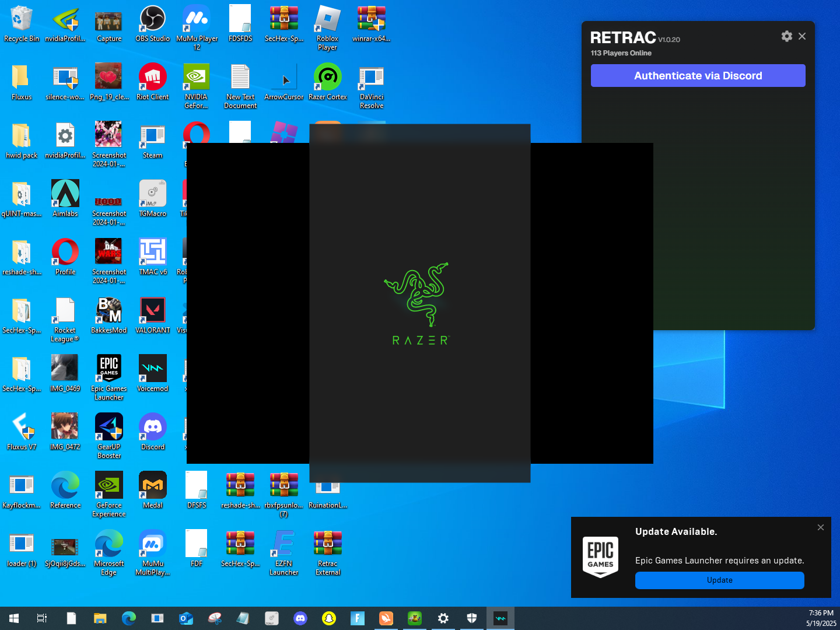Select the ArrowCursor desktop file
The image size is (840, 630).
pos(284,82)
